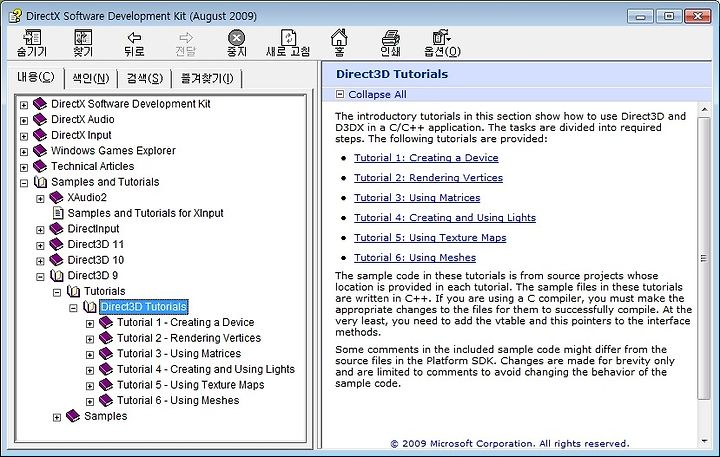
Task: Click the Locate (찾기) toolbar icon
Action: 83,38
